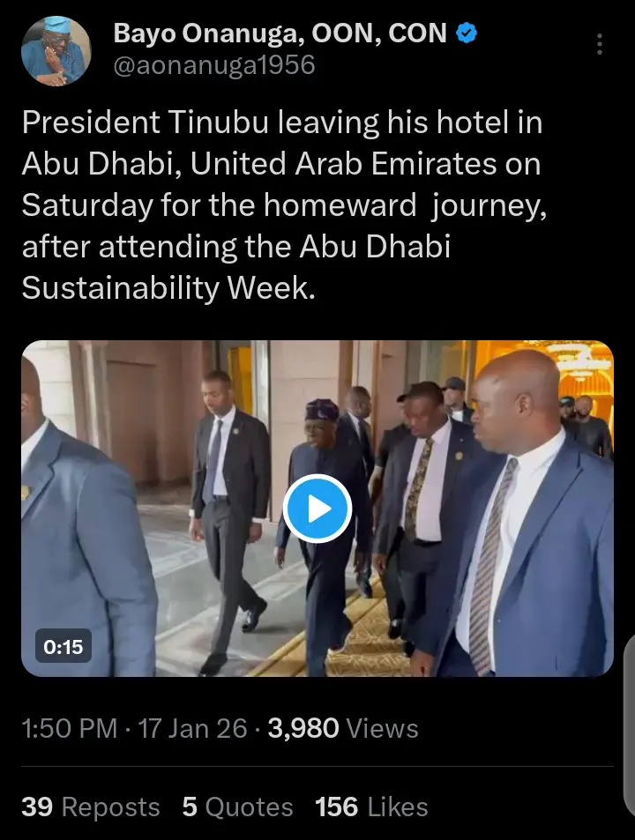View the 39 Reposts list
Viewport: 635px width, 840px height.
point(91,807)
